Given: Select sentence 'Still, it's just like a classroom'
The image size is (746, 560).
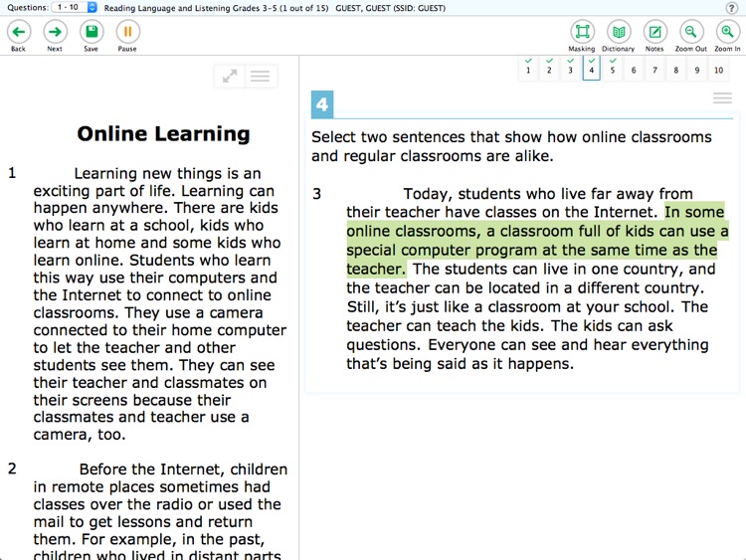Looking at the screenshot, I should click(508, 307).
